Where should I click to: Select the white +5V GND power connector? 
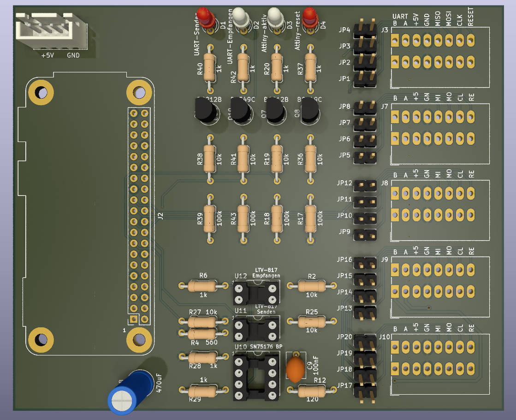[x=52, y=31]
